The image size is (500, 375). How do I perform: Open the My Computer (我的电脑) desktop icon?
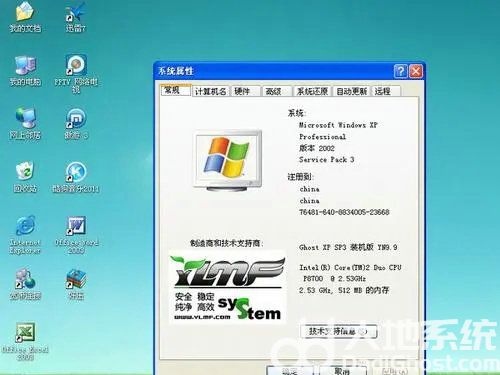[x=25, y=71]
